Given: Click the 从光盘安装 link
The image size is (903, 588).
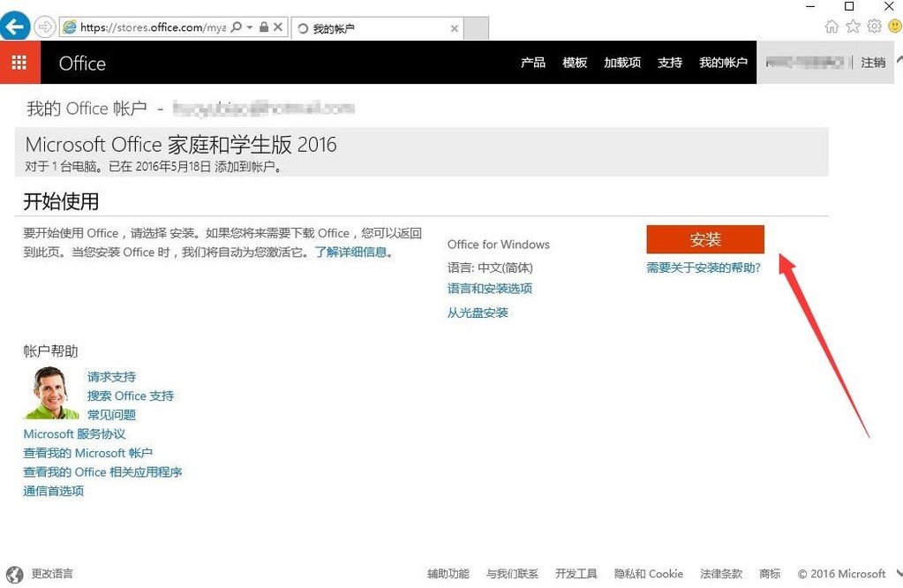Looking at the screenshot, I should pyautogui.click(x=478, y=313).
